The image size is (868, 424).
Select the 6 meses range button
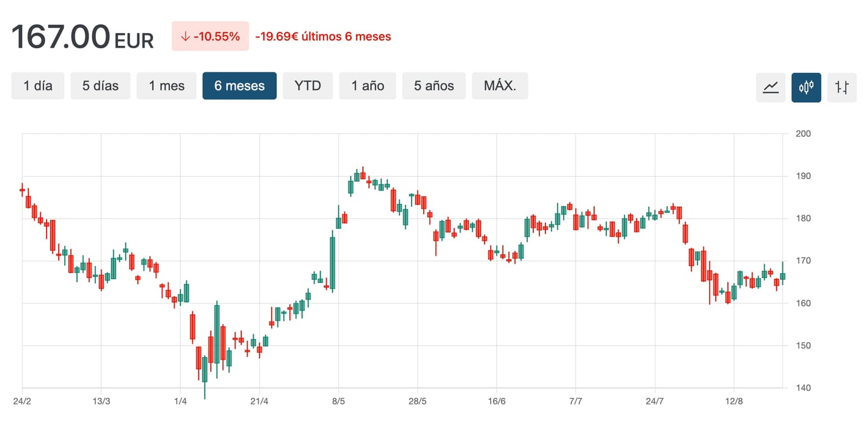(239, 86)
